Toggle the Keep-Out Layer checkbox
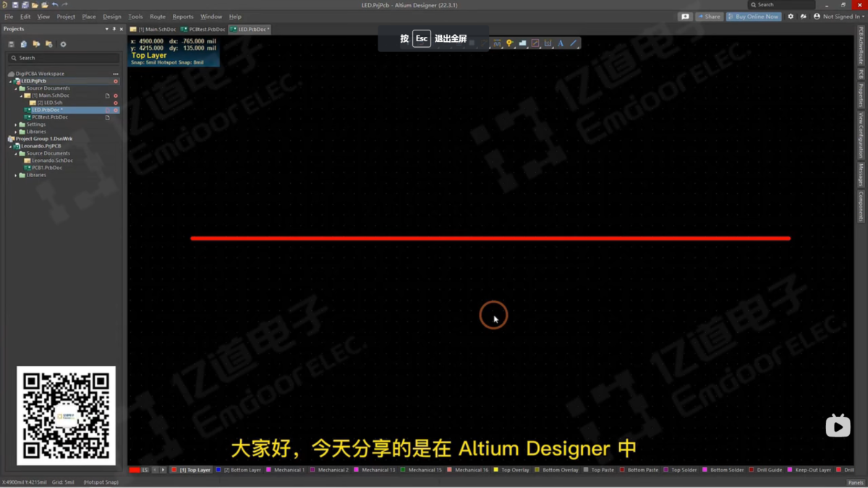Viewport: 868px width, 488px height. pos(790,470)
